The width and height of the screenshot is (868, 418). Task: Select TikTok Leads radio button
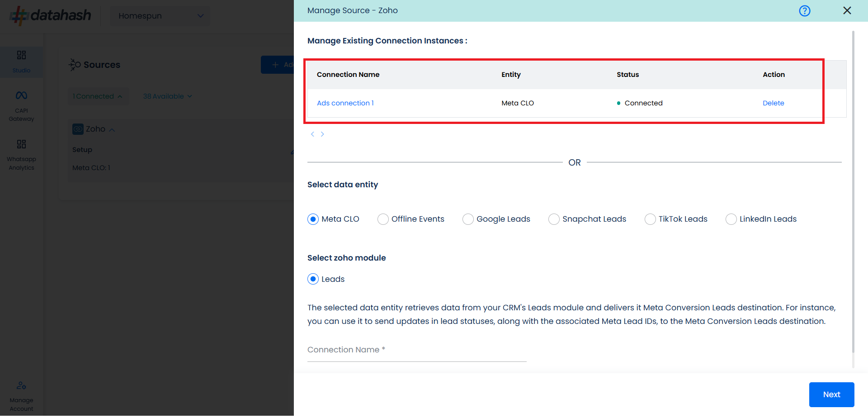click(650, 219)
